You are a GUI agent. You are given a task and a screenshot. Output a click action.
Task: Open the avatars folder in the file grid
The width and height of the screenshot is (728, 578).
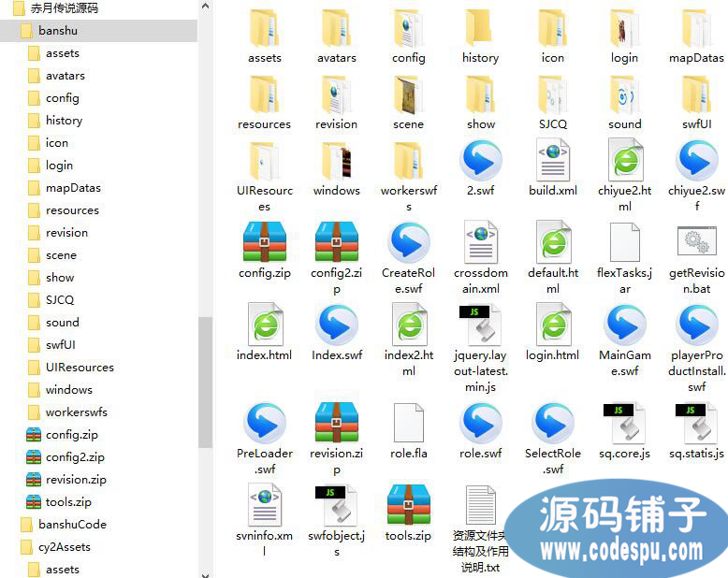[337, 28]
